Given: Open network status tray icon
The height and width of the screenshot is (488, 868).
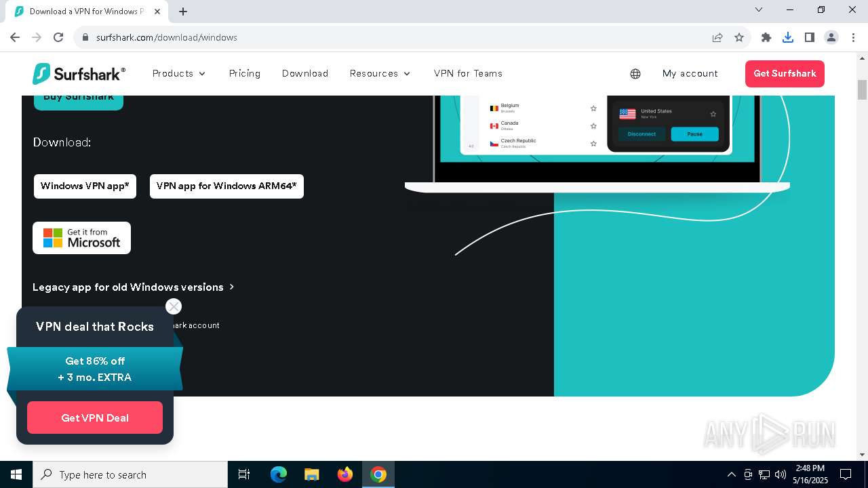Looking at the screenshot, I should tap(764, 474).
